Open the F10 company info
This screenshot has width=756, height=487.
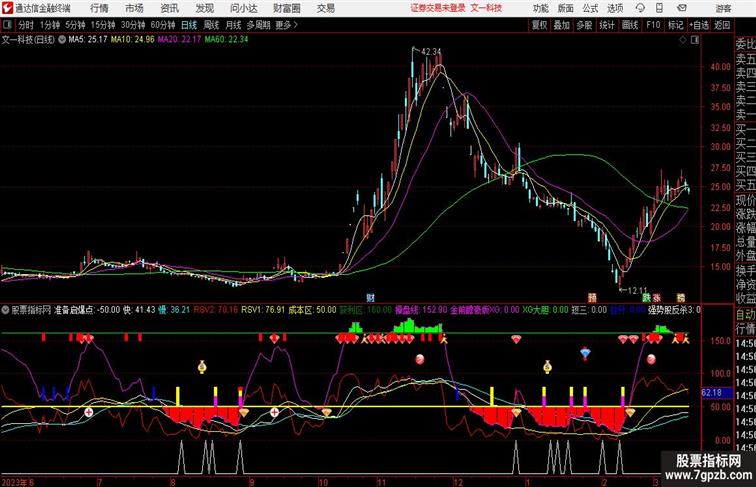tap(653, 25)
